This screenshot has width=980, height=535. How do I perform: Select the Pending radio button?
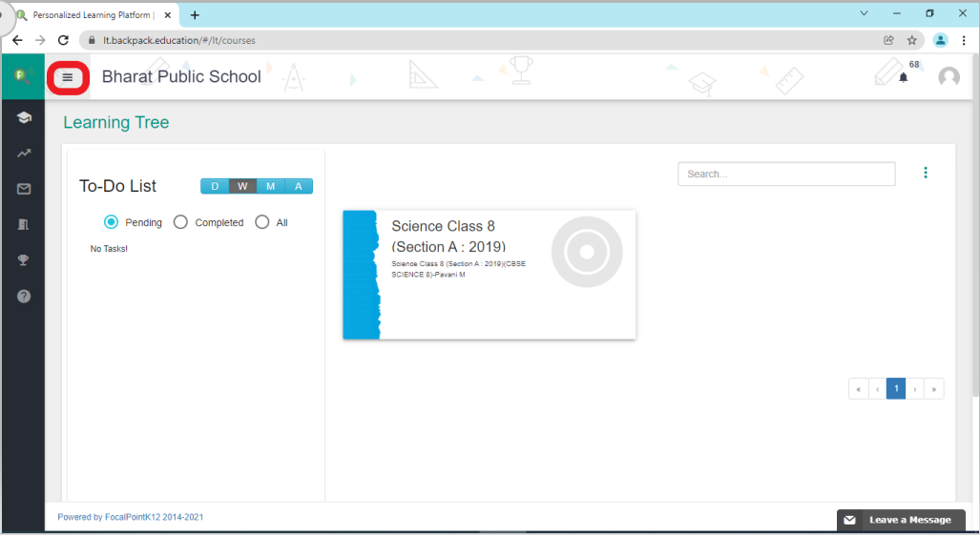[x=111, y=222]
